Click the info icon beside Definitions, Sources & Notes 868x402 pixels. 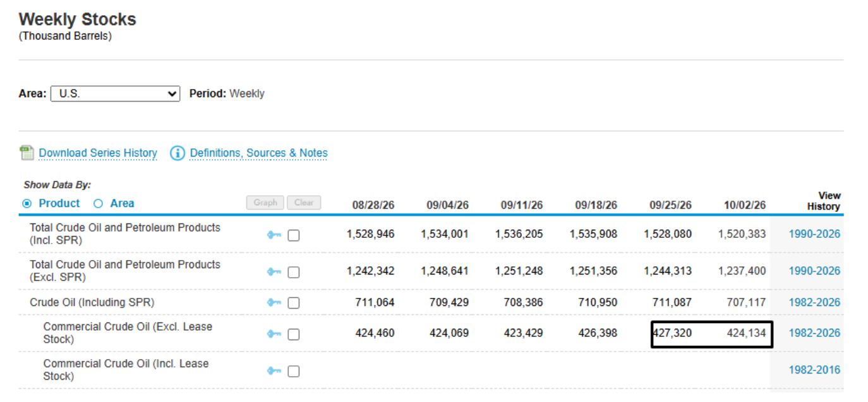coord(178,153)
